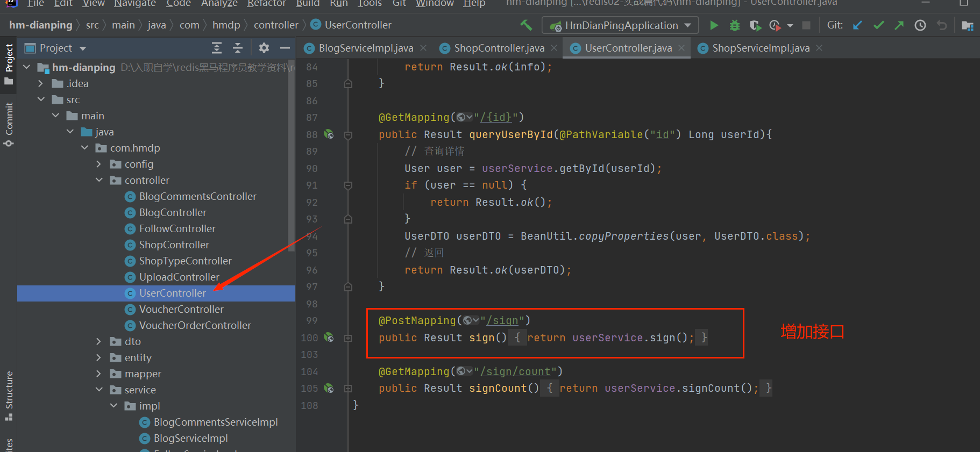980x452 pixels.
Task: Run with coverage using the shield icon
Action: tap(755, 25)
